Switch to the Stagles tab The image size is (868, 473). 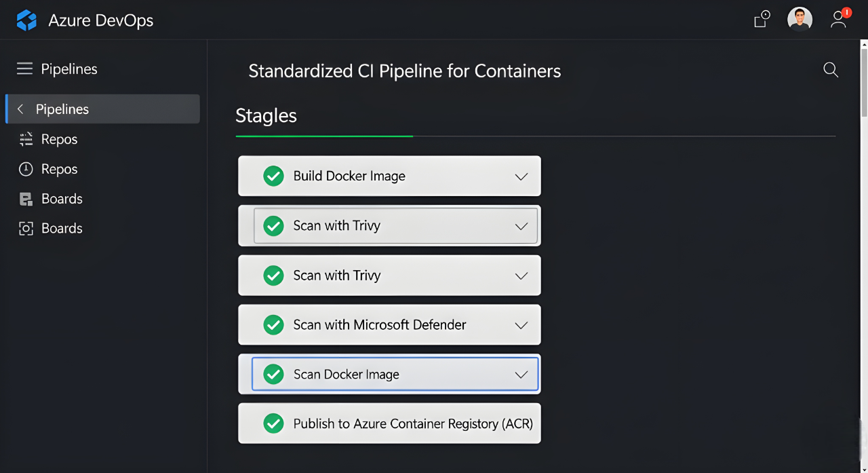[x=266, y=115]
